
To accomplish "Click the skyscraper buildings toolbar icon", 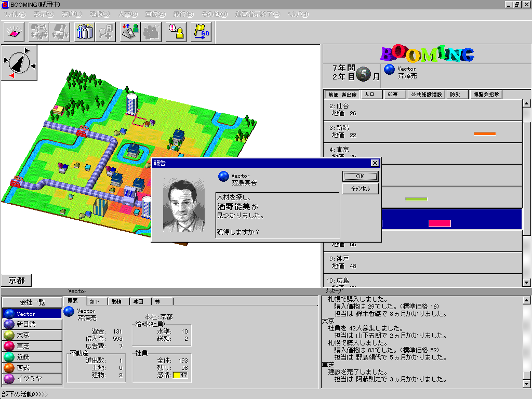I will [x=85, y=32].
